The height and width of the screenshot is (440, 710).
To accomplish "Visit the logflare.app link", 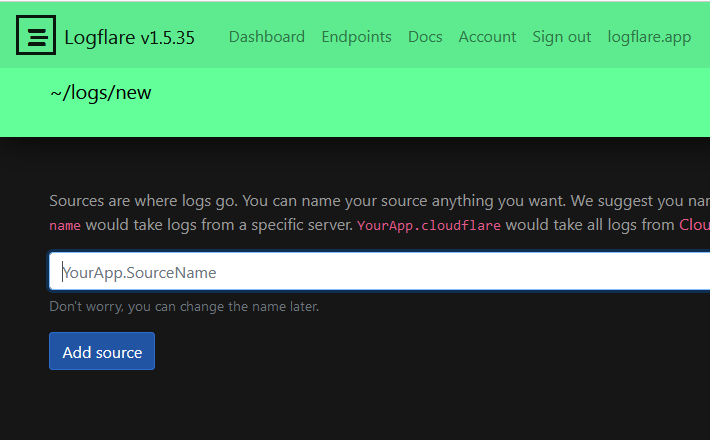I will point(649,37).
